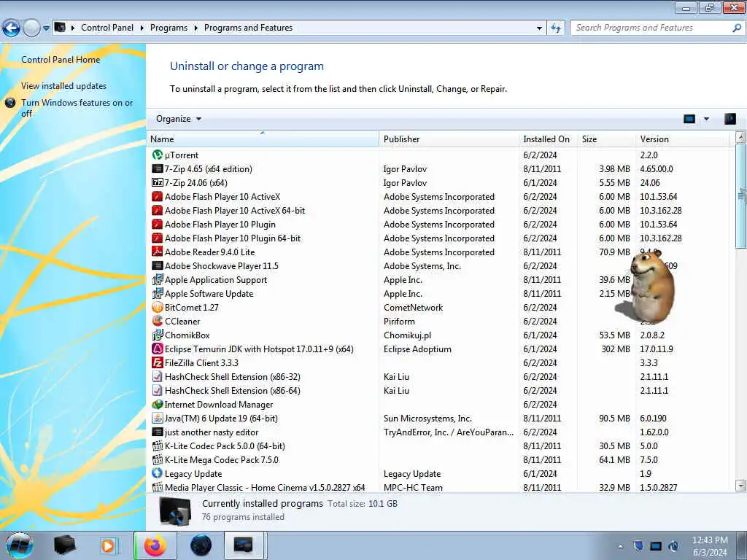
Task: Click the Chomikuj.pl publisher cell
Action: [407, 335]
